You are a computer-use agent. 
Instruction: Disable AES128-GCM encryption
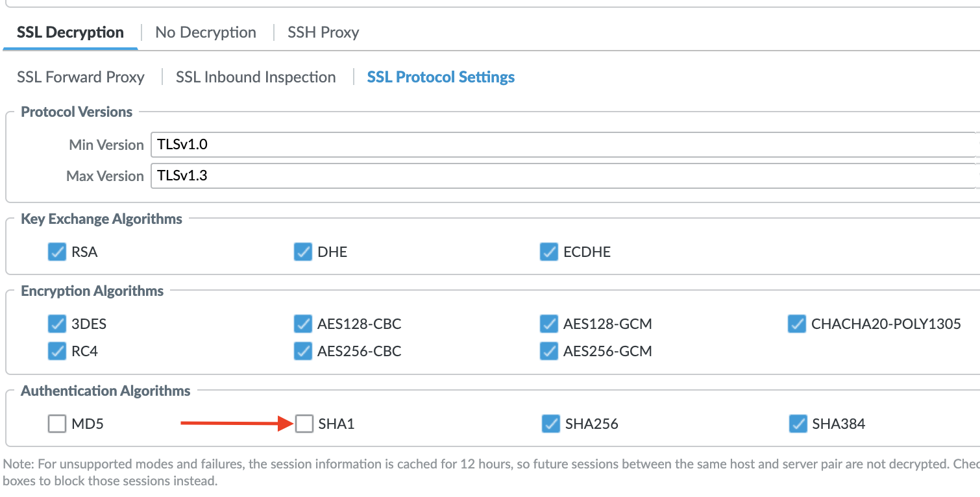550,324
